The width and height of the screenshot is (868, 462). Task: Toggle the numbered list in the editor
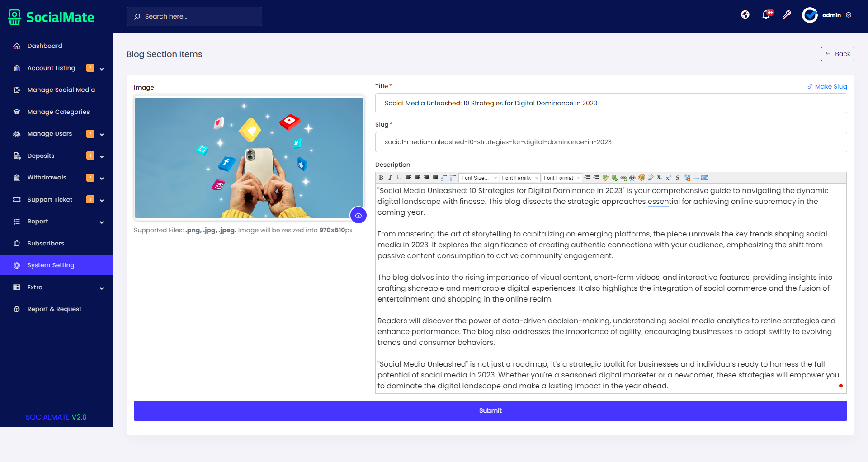pos(444,178)
